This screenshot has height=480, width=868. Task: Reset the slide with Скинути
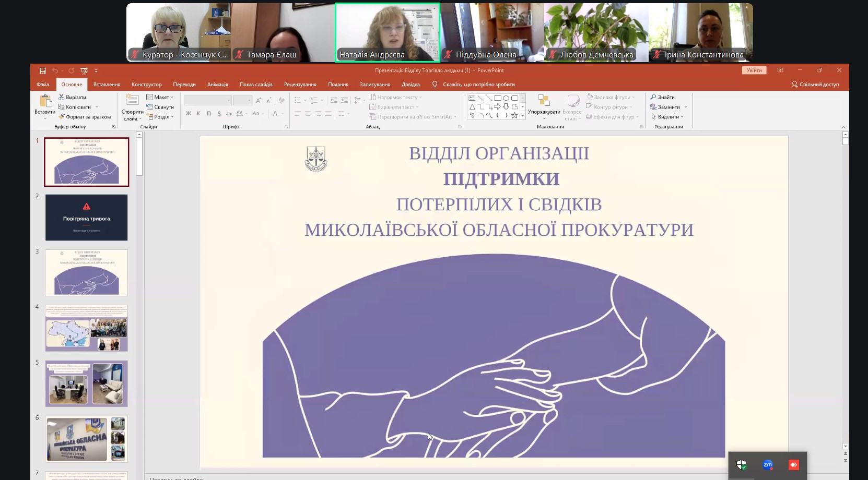(x=160, y=107)
